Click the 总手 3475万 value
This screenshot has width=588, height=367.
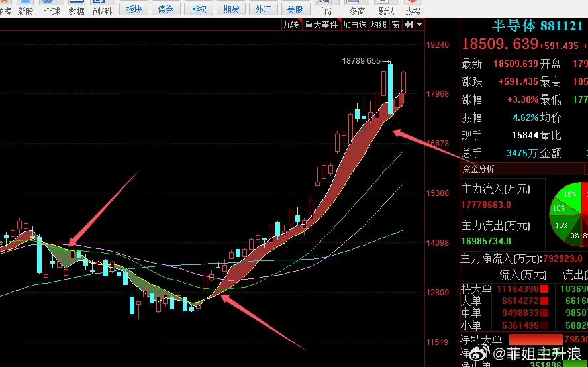coord(522,153)
